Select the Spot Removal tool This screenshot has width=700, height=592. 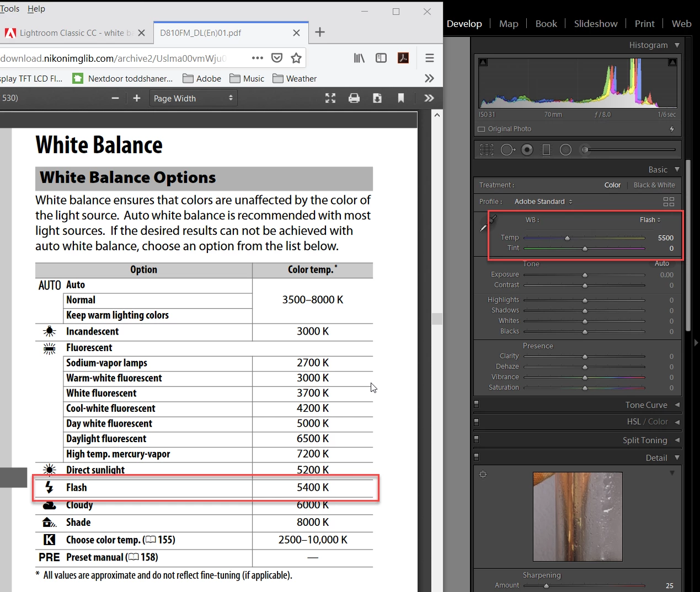tap(507, 149)
